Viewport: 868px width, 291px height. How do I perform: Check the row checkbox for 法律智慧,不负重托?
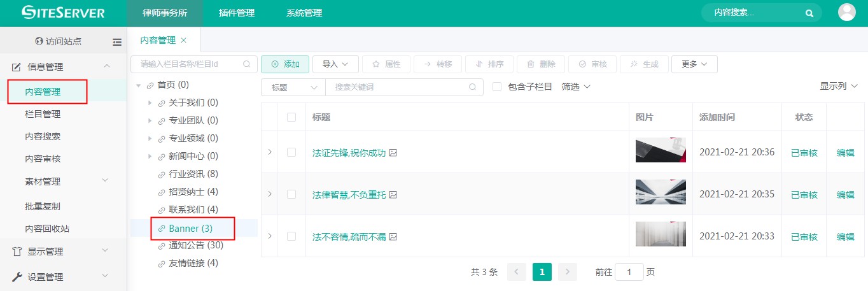pos(291,194)
